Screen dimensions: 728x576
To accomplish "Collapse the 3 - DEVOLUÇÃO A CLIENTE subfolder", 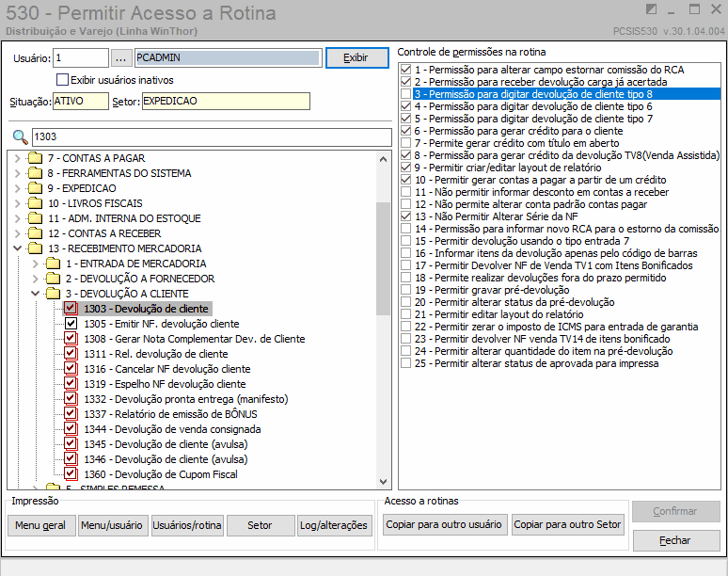I will coord(36,294).
